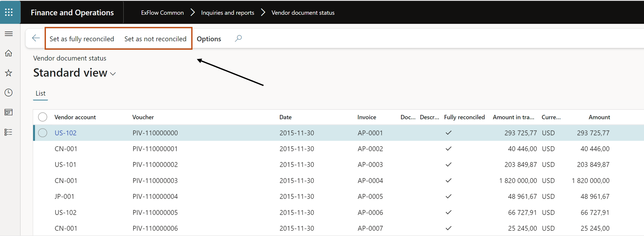Open Recent clock icon in sidebar
The width and height of the screenshot is (644, 236).
9,92
